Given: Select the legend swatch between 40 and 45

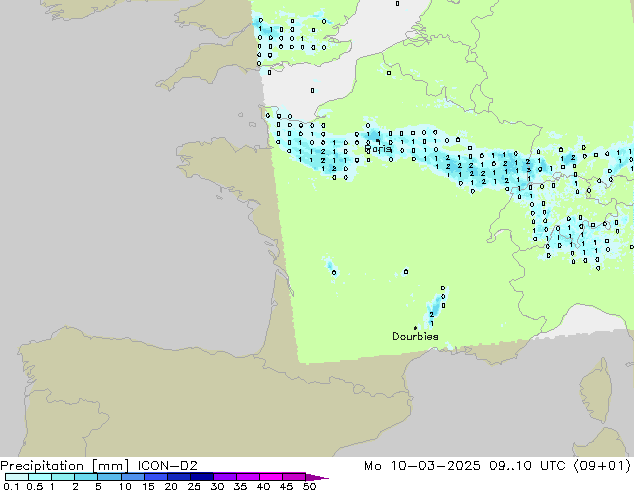Looking at the screenshot, I should pos(271,477).
